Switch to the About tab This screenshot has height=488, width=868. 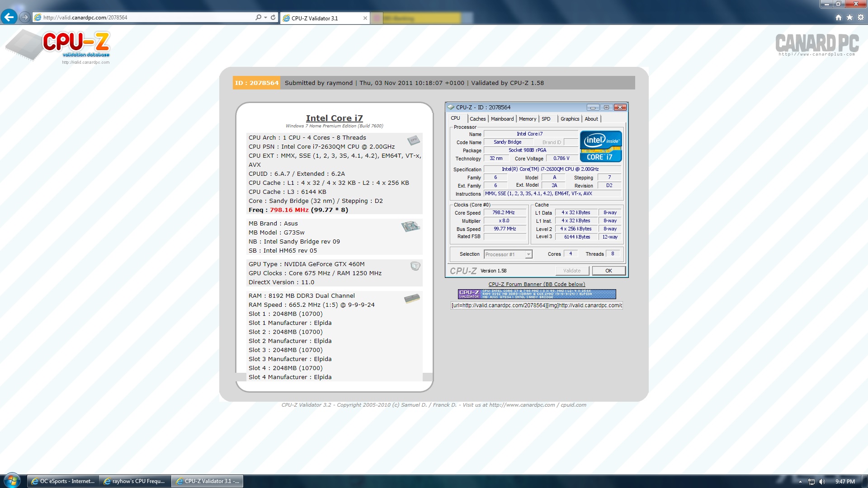point(591,119)
